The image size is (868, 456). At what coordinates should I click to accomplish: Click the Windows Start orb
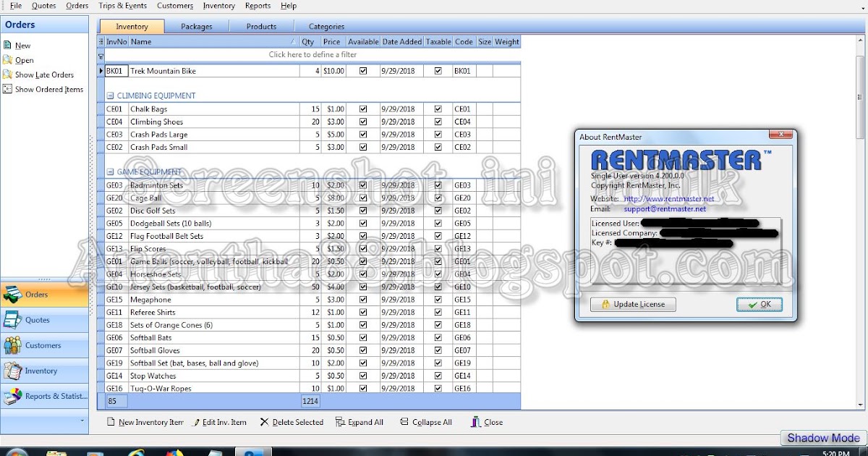(16, 452)
